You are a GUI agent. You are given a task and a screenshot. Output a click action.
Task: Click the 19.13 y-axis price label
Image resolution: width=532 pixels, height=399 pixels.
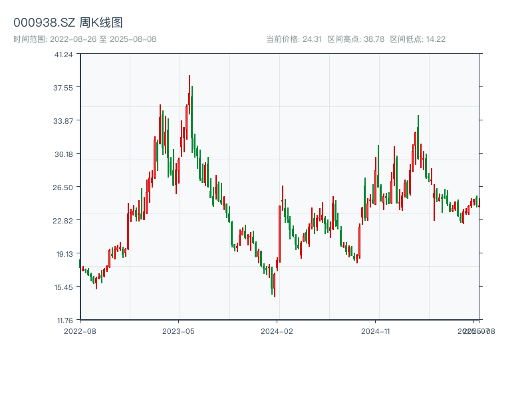coord(64,254)
